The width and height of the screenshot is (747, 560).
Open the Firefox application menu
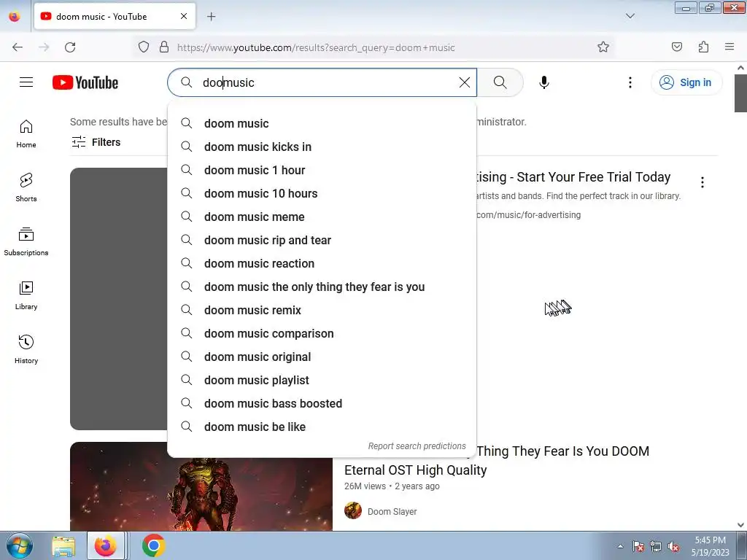pyautogui.click(x=729, y=47)
